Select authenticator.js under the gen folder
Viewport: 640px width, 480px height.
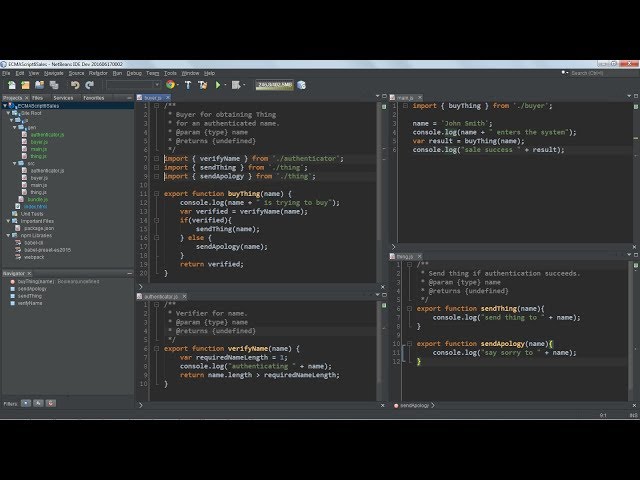click(47, 135)
